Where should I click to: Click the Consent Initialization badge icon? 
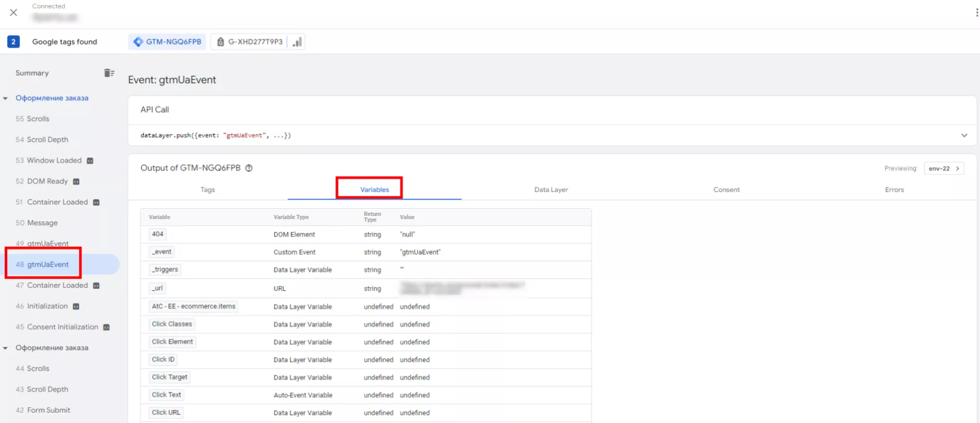point(107,327)
